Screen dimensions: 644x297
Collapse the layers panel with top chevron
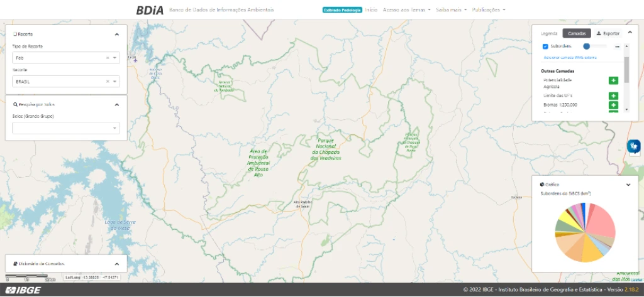(630, 32)
